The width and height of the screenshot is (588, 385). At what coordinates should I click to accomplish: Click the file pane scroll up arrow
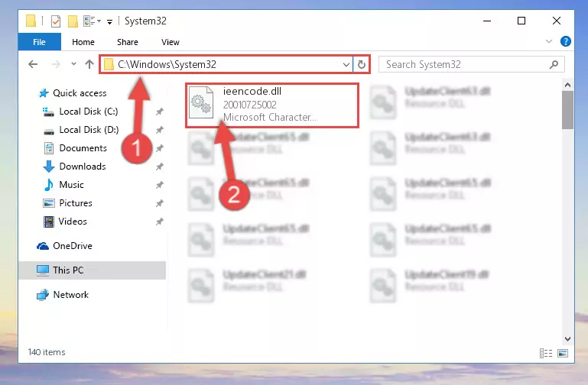[x=567, y=85]
